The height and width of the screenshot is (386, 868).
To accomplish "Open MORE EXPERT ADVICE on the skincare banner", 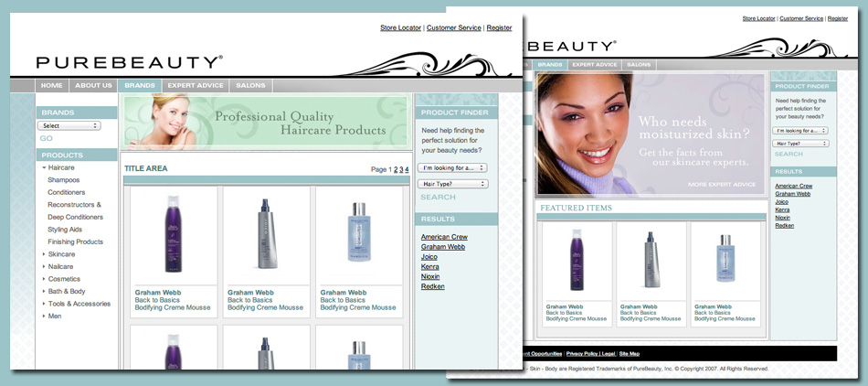I will (x=721, y=185).
